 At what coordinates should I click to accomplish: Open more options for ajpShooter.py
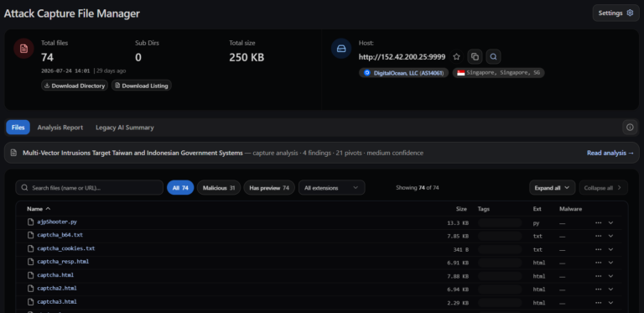point(598,222)
